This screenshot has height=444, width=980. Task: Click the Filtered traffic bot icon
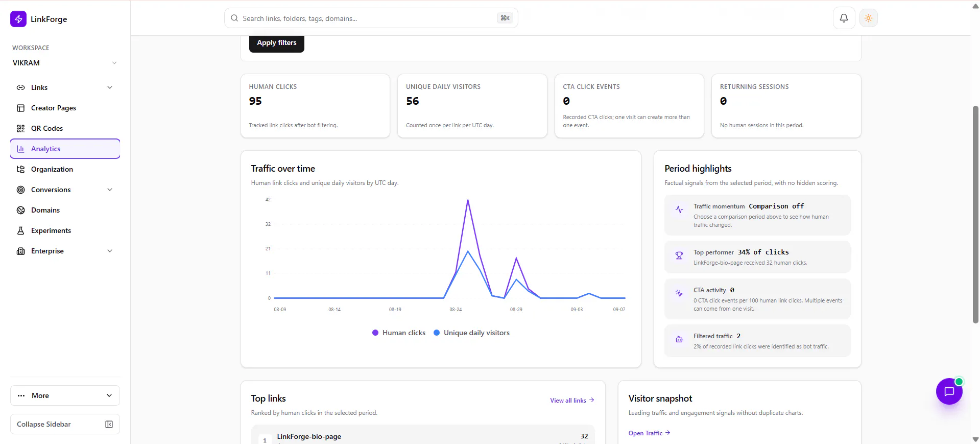(x=679, y=339)
